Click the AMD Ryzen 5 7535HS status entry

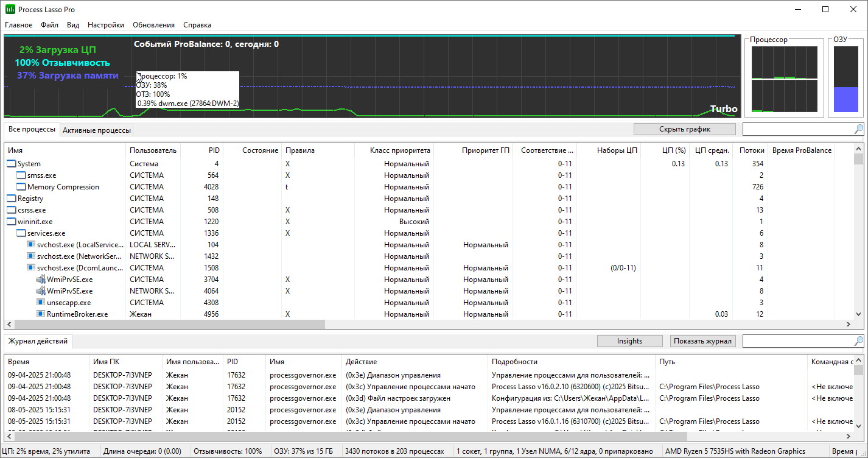pyautogui.click(x=735, y=451)
